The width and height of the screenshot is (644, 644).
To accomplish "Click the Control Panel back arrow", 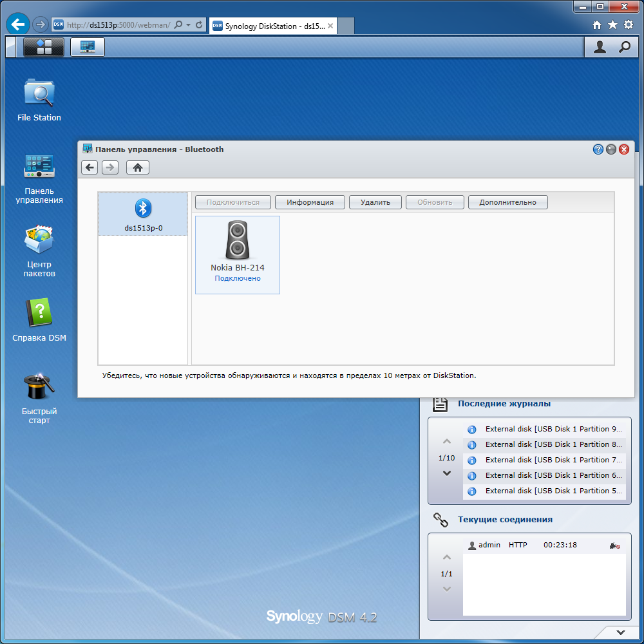I will pyautogui.click(x=90, y=167).
